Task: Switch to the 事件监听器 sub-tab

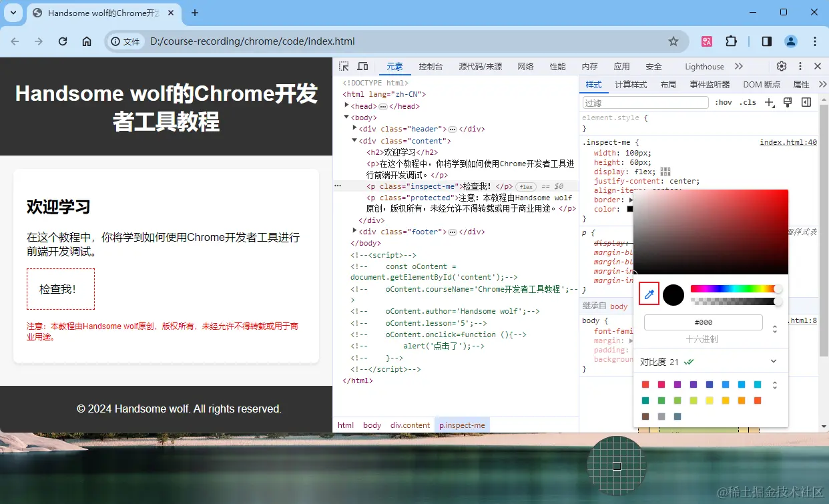Action: [x=710, y=85]
